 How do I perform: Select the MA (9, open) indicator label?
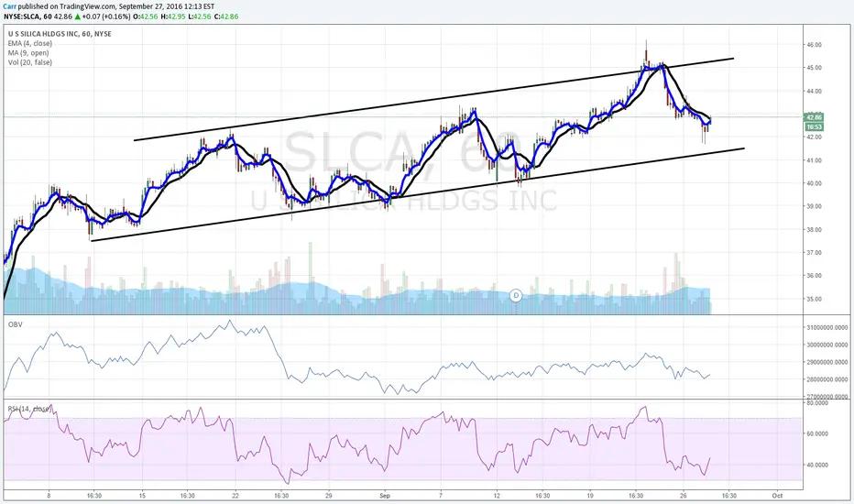(28, 53)
